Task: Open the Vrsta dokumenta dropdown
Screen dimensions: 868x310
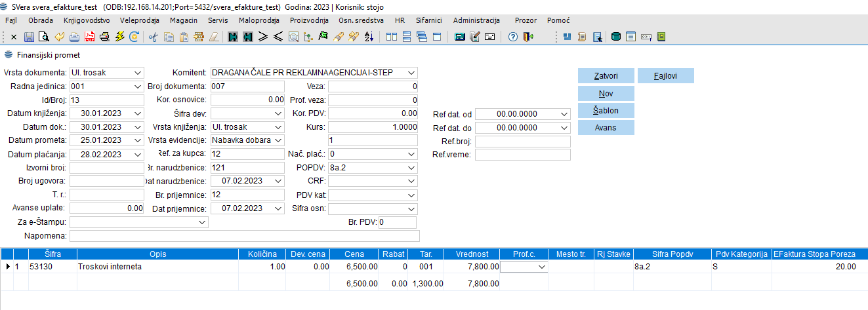Action: 137,72
